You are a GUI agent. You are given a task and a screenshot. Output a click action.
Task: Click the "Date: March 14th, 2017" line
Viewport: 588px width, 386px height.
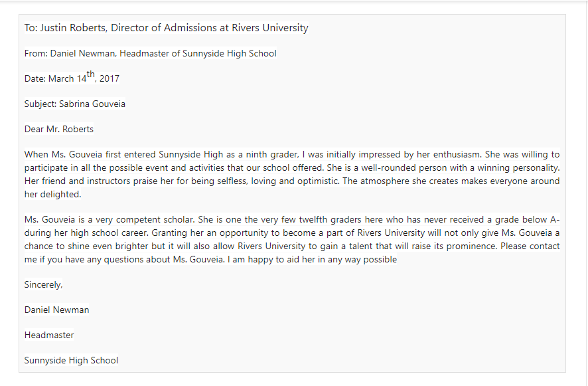click(x=72, y=78)
